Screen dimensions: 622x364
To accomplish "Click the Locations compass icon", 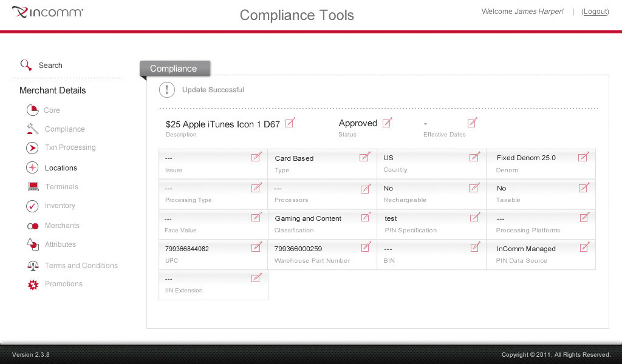I will pos(32,167).
